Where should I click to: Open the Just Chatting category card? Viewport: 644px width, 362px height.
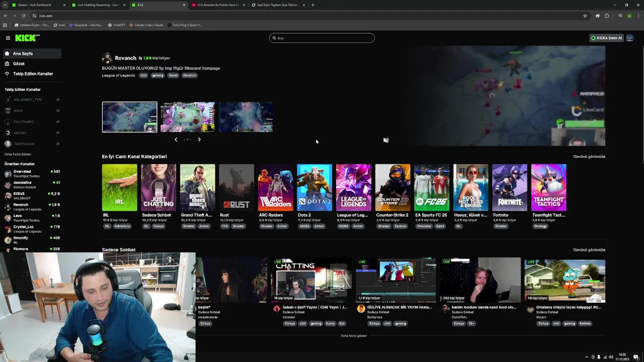158,188
